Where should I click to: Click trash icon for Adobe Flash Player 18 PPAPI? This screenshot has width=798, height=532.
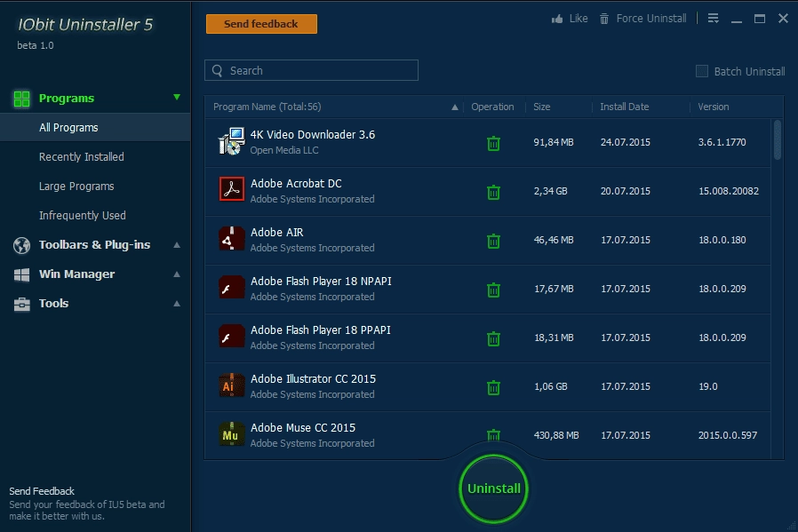[x=493, y=338]
